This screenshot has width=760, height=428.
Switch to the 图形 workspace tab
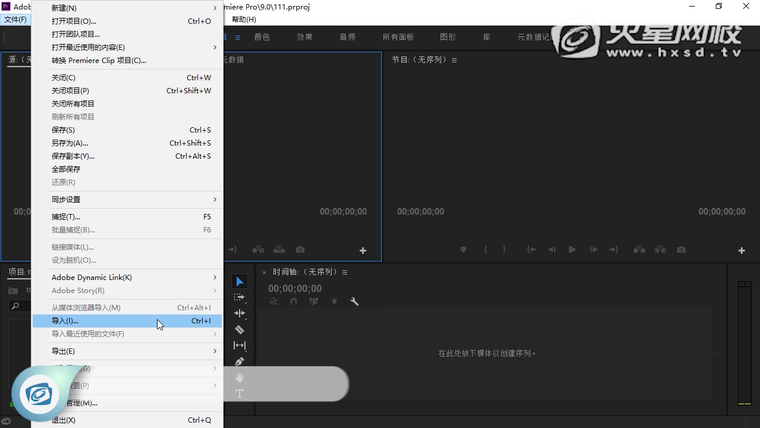pyautogui.click(x=448, y=37)
